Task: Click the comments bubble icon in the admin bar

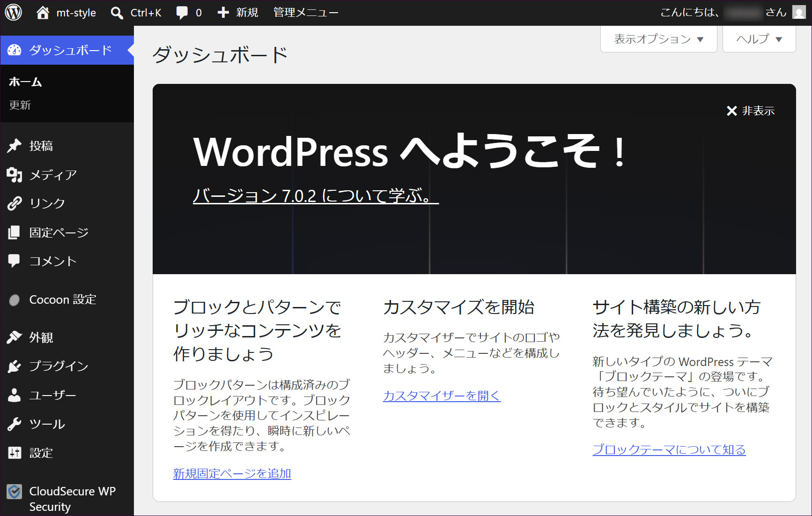Action: pos(182,13)
